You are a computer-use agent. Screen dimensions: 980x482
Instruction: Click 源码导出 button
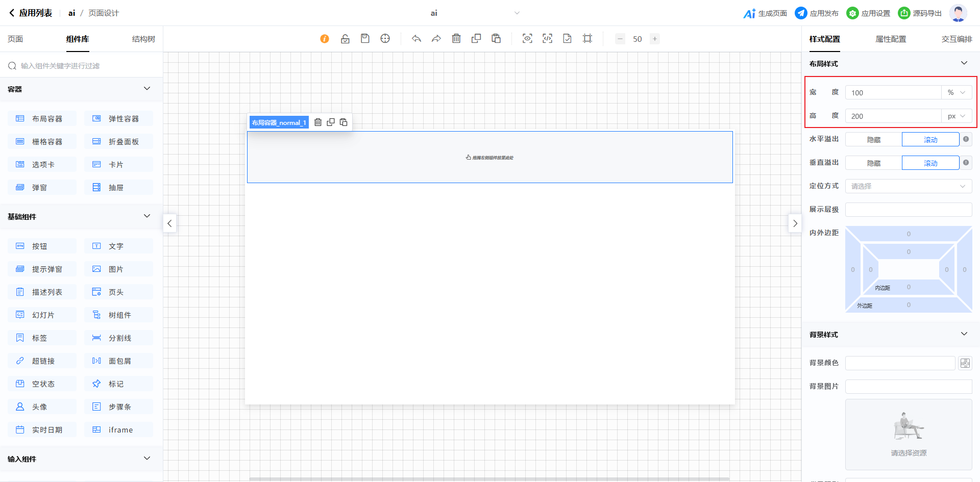920,13
